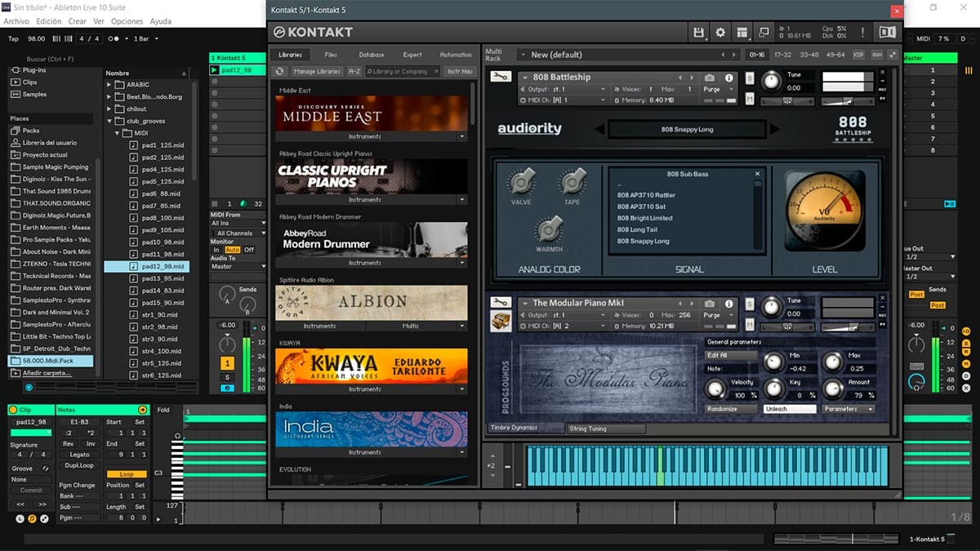Toggle the TAPE switch in Analog Color
The image size is (980, 551).
(x=572, y=181)
